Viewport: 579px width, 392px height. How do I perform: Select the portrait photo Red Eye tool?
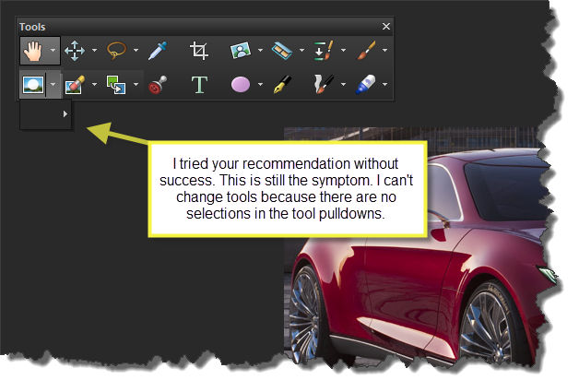pos(240,50)
